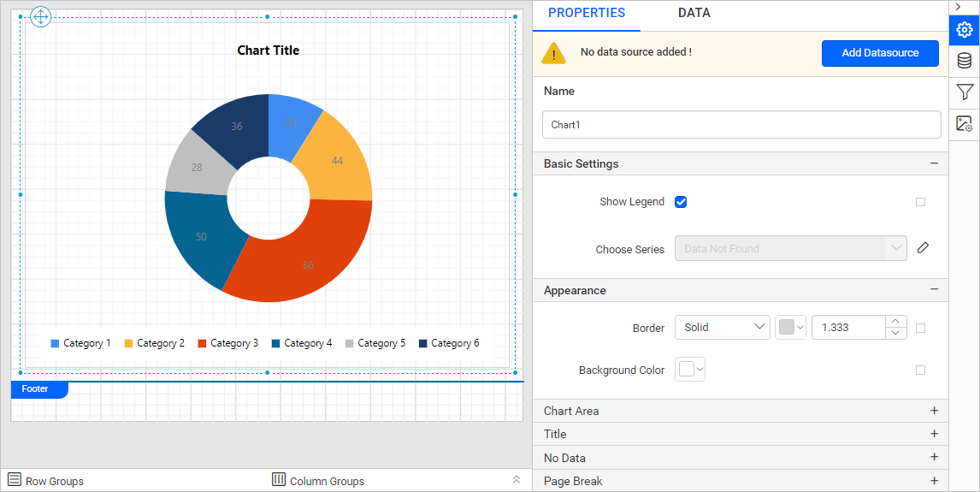Tick the small square next to Border
This screenshot has height=492, width=980.
(920, 328)
